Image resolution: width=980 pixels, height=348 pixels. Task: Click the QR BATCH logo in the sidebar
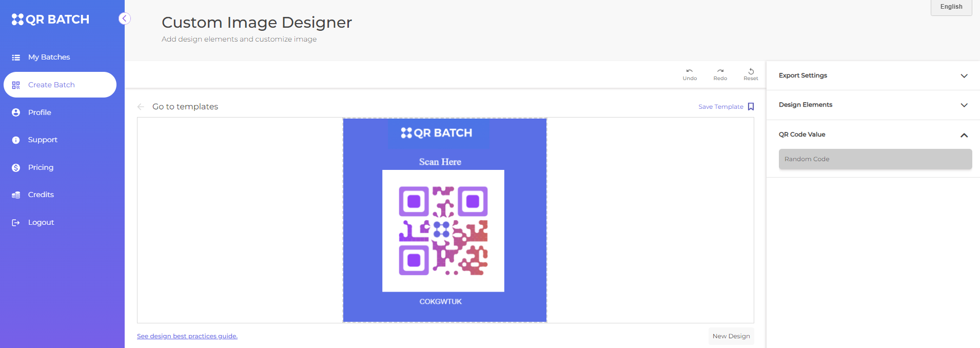[x=50, y=20]
